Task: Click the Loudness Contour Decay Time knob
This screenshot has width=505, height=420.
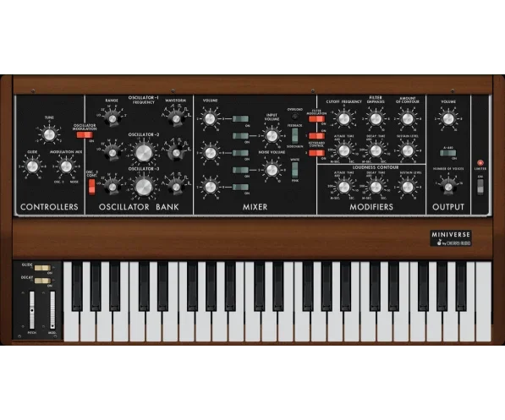Action: (x=376, y=187)
